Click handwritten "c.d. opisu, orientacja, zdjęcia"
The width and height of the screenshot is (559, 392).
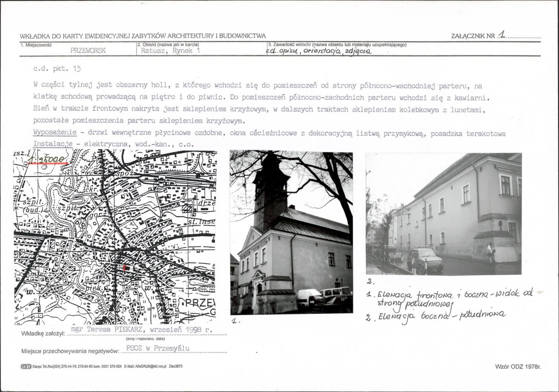[x=319, y=51]
